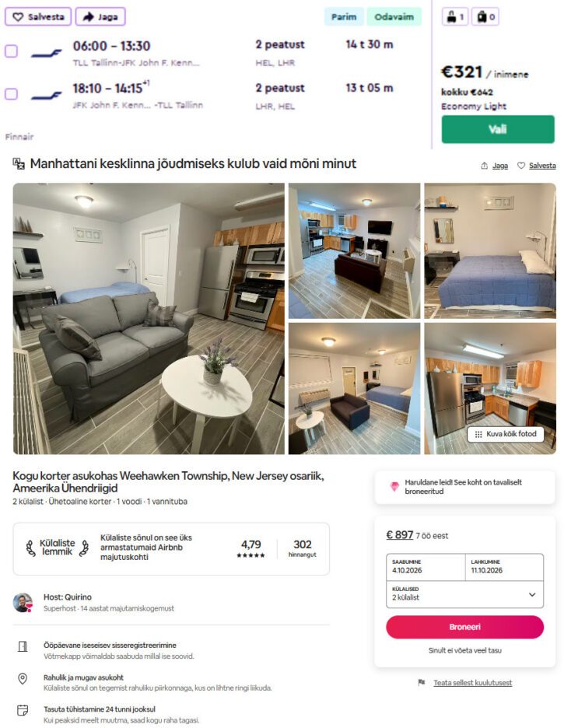The height and width of the screenshot is (728, 564).
Task: Click the personal item bag icon
Action: (450, 17)
